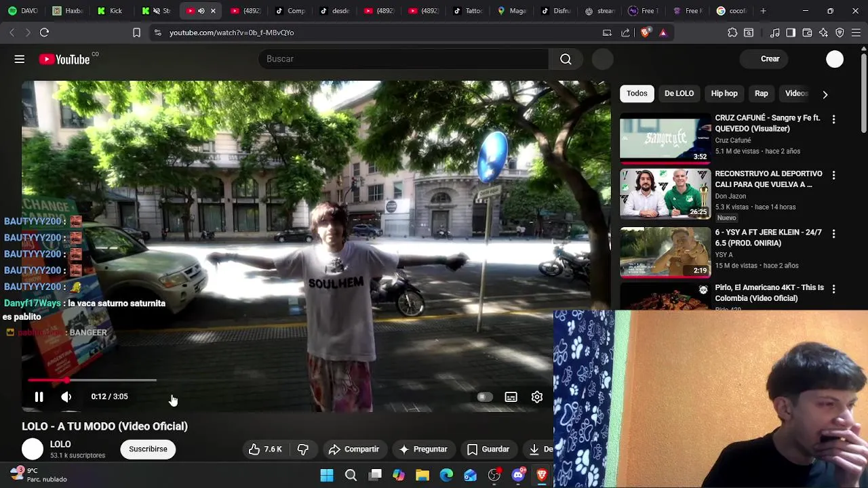The width and height of the screenshot is (868, 488).
Task: Open OBS Studio from taskbar
Action: click(494, 475)
